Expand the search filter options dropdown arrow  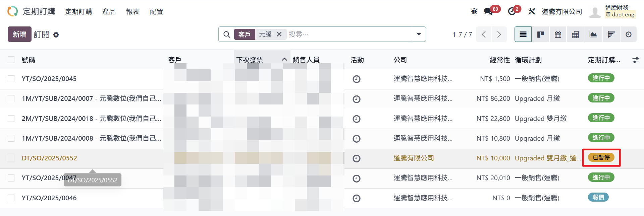[419, 34]
